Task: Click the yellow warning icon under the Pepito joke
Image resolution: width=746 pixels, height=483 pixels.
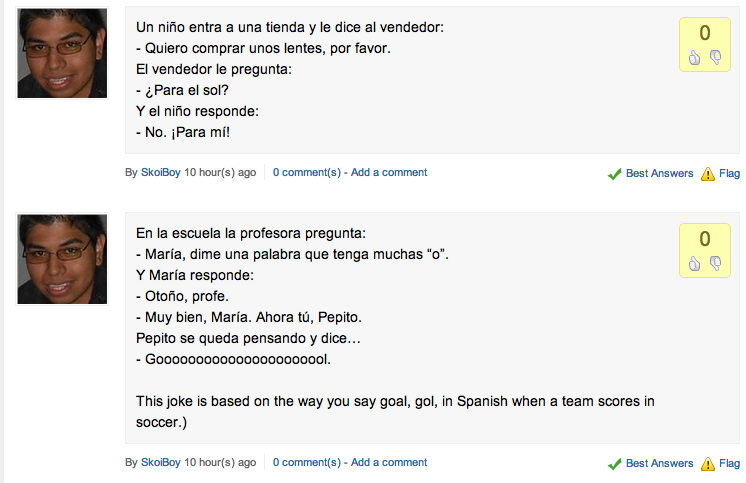Action: pos(708,464)
